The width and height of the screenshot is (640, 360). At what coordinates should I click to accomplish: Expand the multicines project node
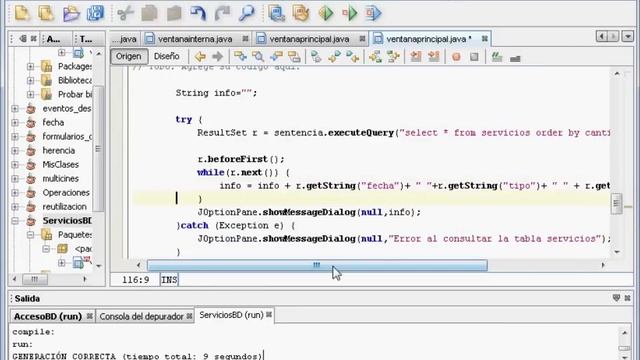tap(15, 179)
